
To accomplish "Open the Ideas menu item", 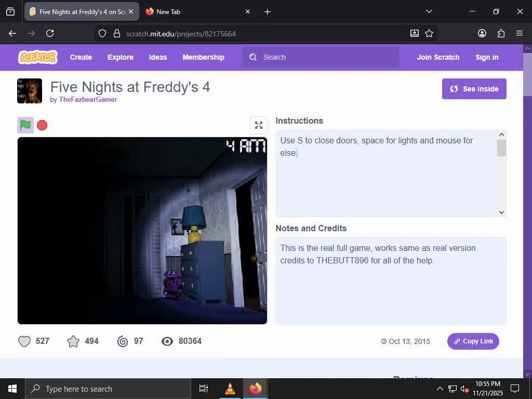I will tap(158, 57).
